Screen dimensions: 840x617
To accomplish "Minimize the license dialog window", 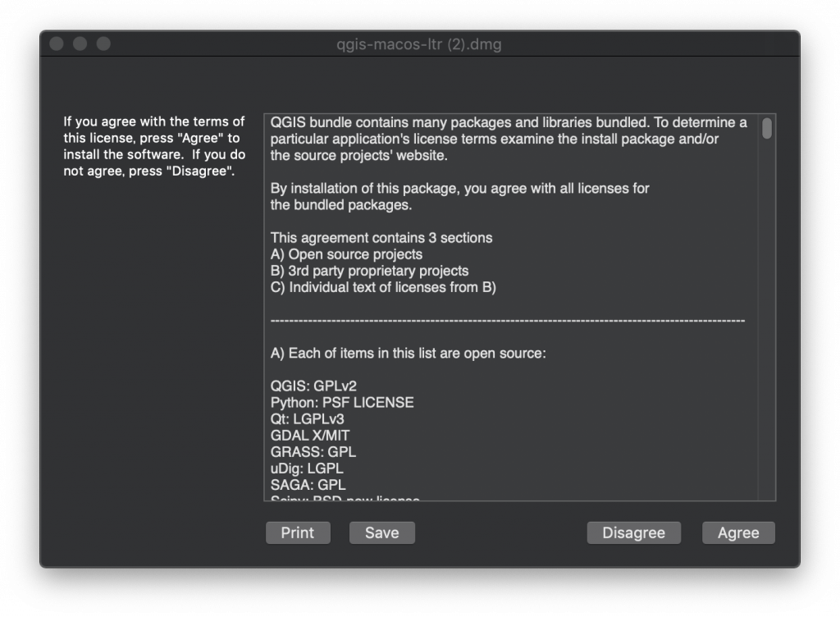I will point(80,44).
